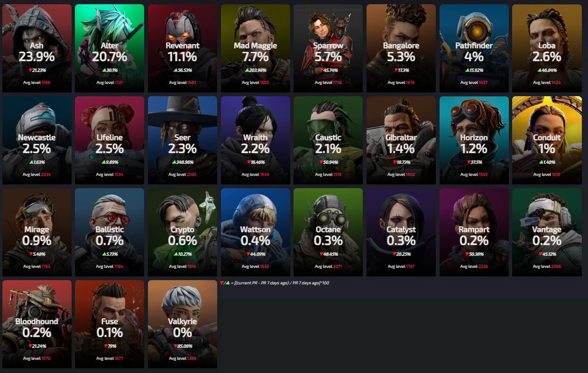588x373 pixels.
Task: Open the Bloodhound legend card
Action: tap(37, 324)
